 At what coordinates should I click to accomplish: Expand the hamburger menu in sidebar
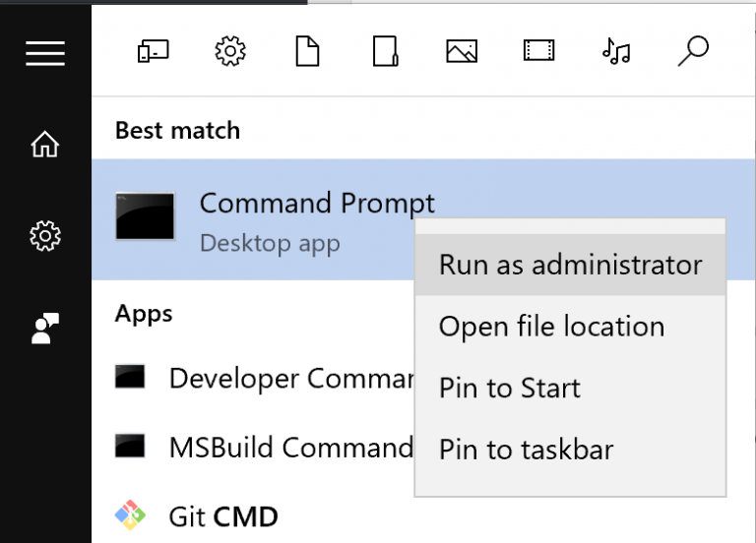[45, 53]
